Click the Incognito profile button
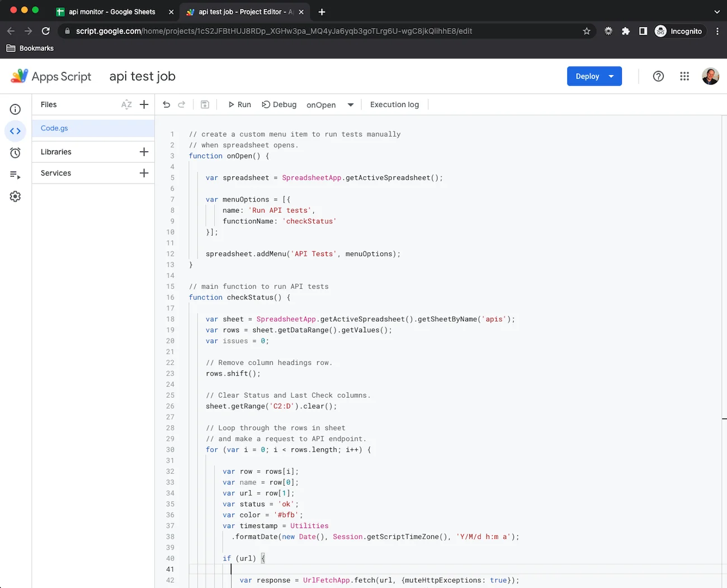Image resolution: width=727 pixels, height=588 pixels. pos(678,31)
